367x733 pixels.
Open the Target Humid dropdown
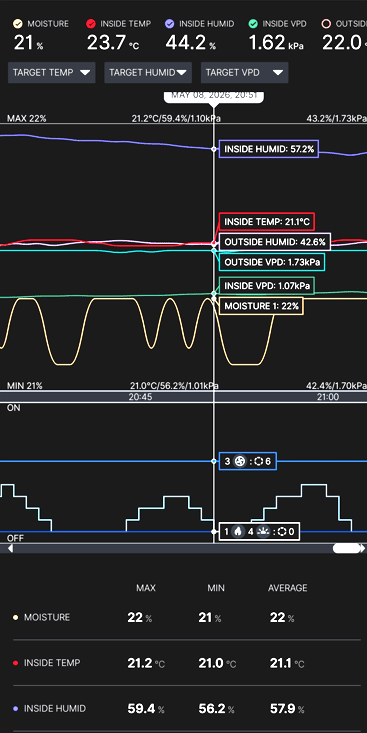click(148, 72)
